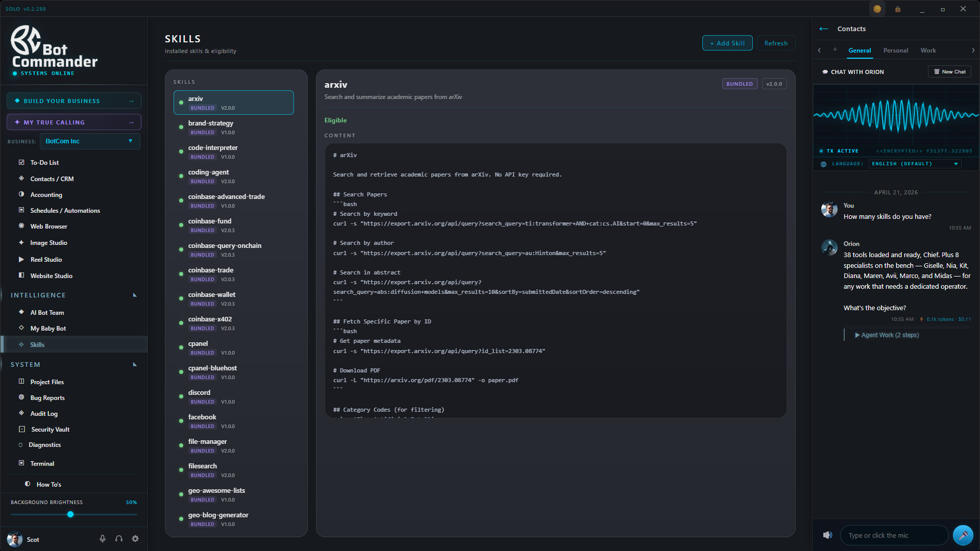Screen dimensions: 980x551
Task: Open the English (Default) language dropdown
Action: [915, 164]
